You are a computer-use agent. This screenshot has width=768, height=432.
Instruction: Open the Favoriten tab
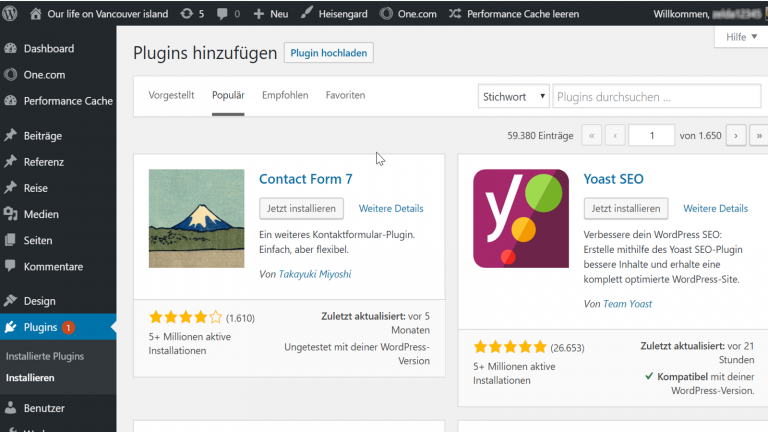[x=345, y=95]
